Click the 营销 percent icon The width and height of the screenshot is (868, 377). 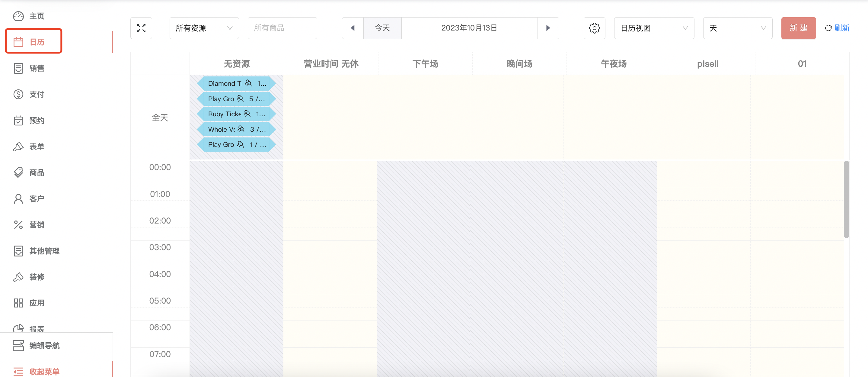point(18,224)
